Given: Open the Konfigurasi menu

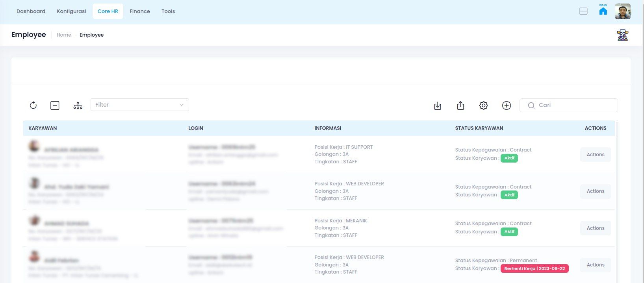Looking at the screenshot, I should [x=71, y=11].
